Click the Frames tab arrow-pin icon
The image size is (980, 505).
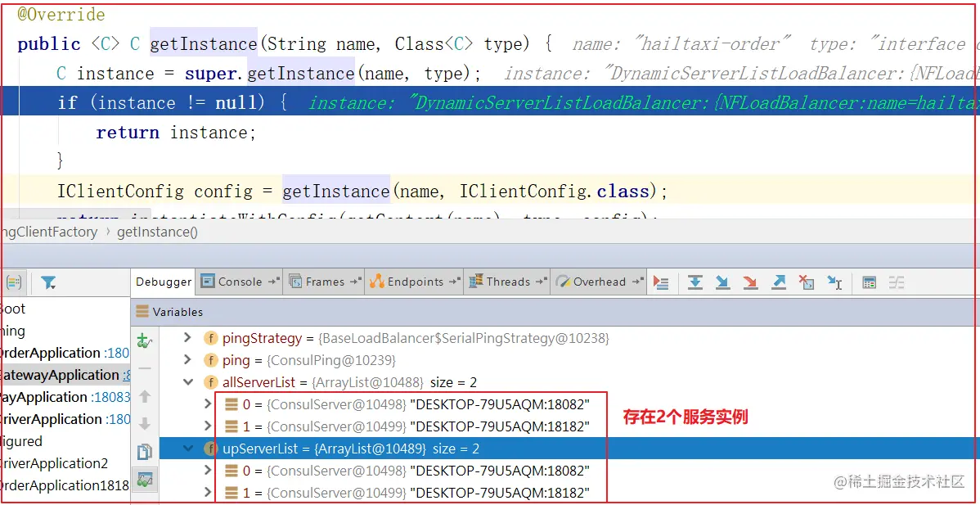(x=356, y=282)
